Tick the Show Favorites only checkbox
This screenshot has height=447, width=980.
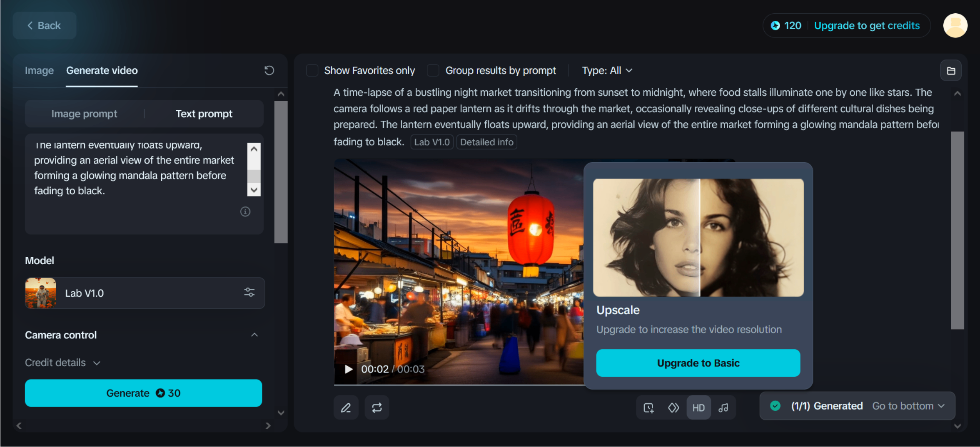point(312,71)
